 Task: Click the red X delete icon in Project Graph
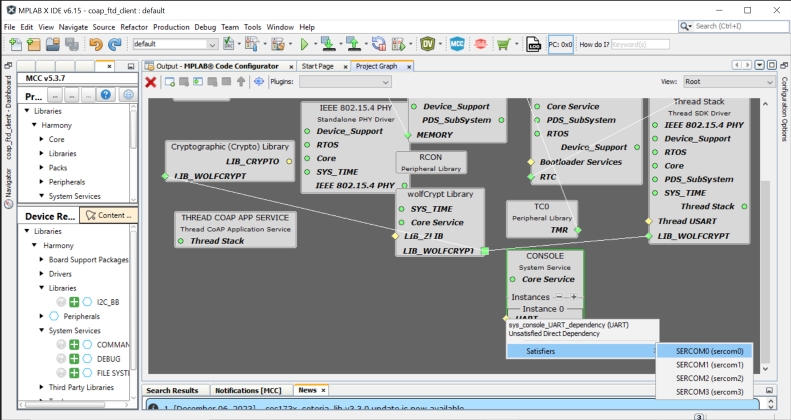coord(150,82)
